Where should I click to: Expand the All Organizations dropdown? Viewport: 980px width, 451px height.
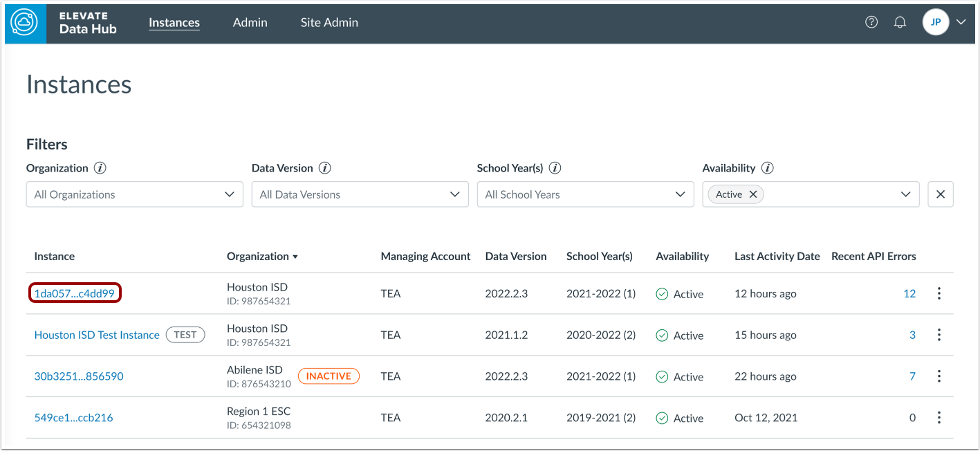coord(134,194)
